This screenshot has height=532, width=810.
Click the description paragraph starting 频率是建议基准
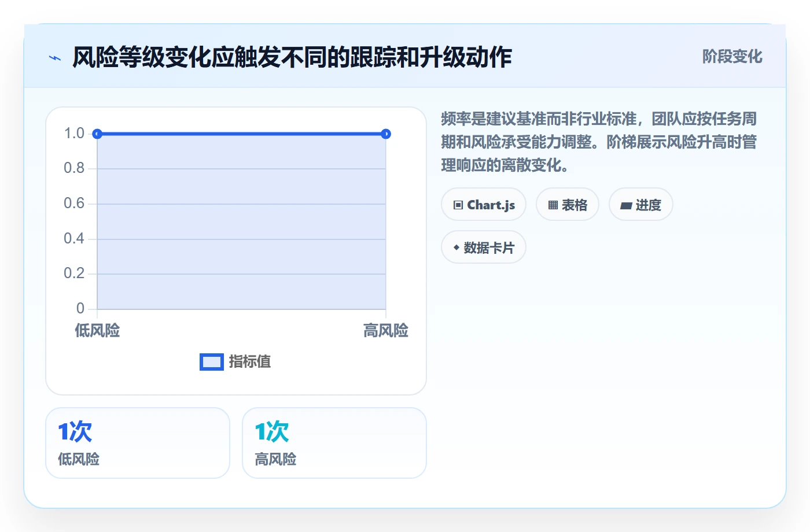point(599,142)
